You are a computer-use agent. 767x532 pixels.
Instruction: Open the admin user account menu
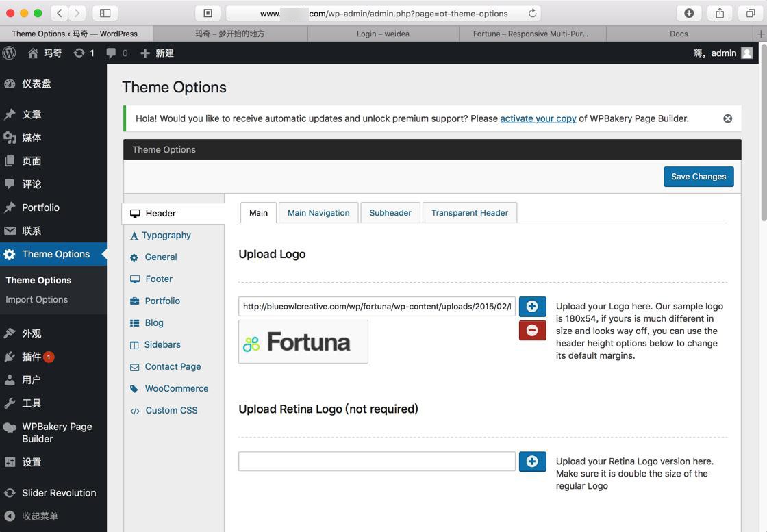[x=723, y=53]
